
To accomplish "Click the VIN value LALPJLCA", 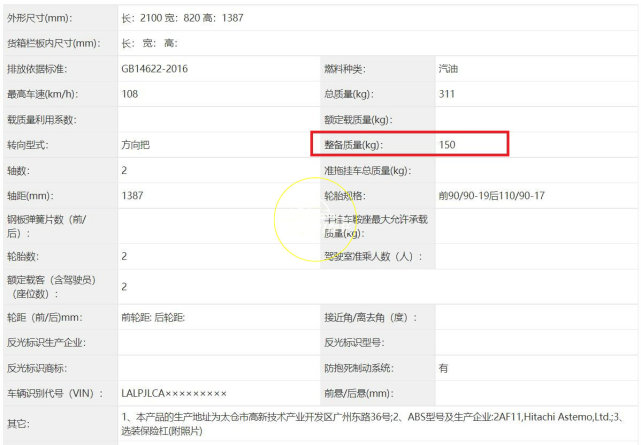I will click(x=174, y=393).
